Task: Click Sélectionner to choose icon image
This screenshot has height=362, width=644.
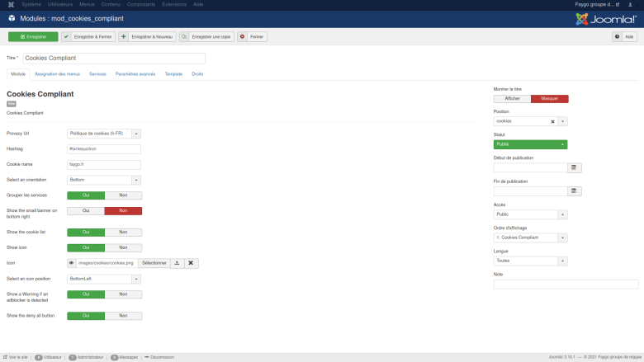Action: 154,263
